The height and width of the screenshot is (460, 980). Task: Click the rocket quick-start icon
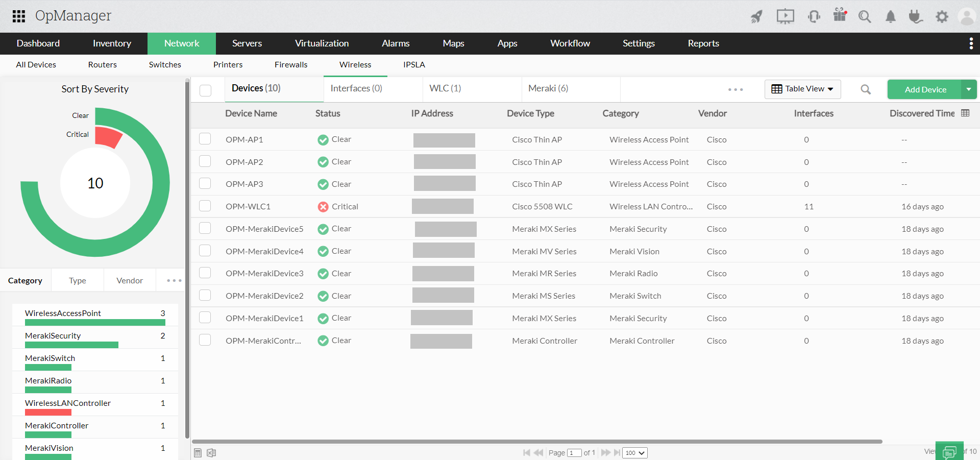tap(756, 17)
